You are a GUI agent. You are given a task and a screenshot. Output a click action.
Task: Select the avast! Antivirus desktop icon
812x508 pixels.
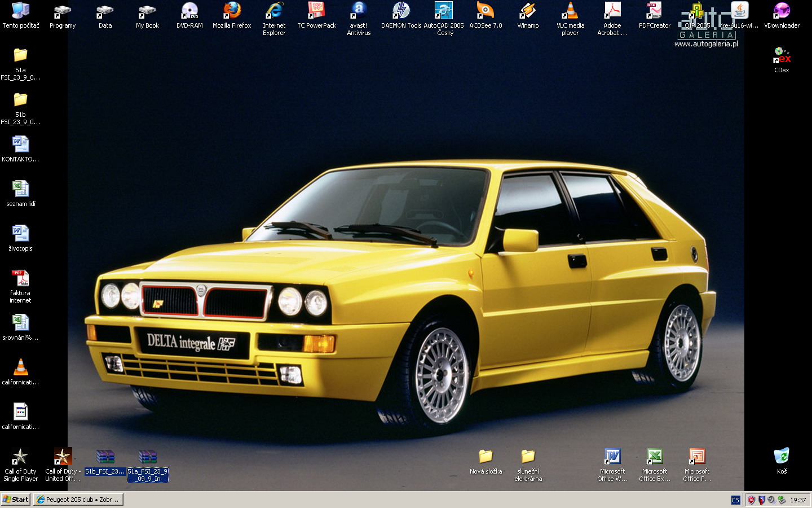click(359, 11)
